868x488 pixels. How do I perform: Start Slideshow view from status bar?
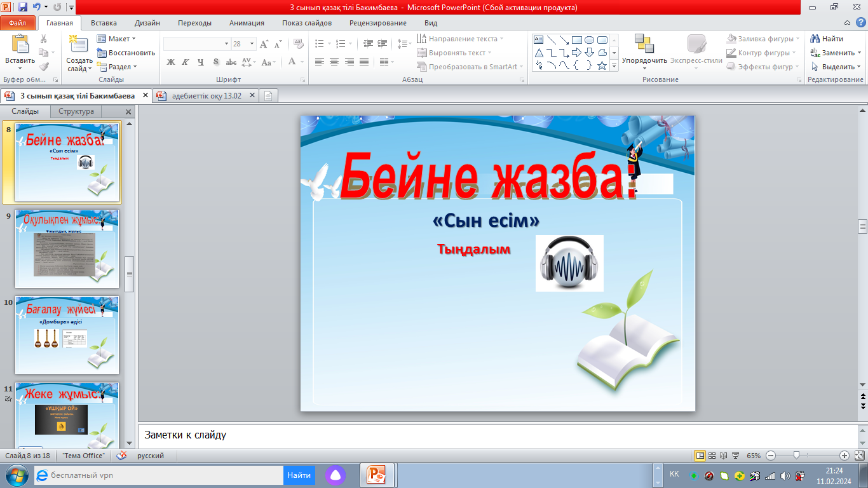click(x=735, y=456)
